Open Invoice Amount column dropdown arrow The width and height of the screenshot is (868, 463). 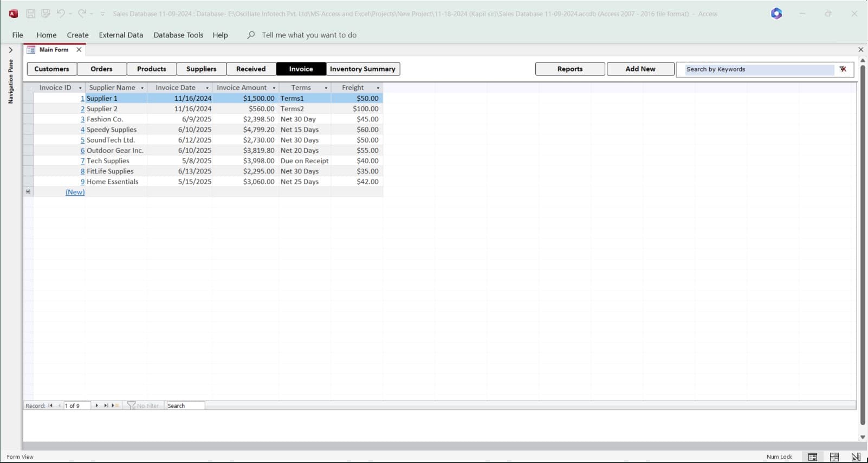click(x=274, y=88)
